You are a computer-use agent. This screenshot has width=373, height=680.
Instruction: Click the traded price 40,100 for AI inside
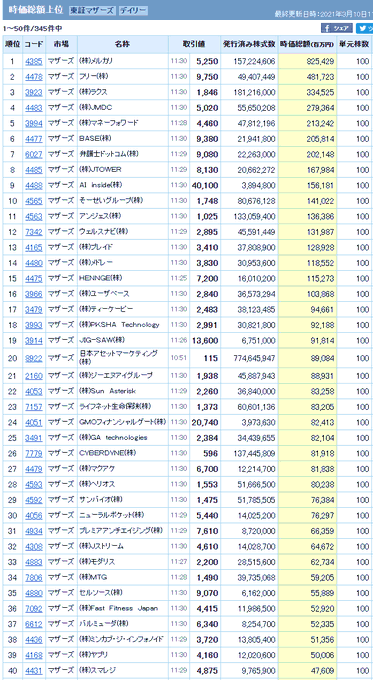click(205, 186)
